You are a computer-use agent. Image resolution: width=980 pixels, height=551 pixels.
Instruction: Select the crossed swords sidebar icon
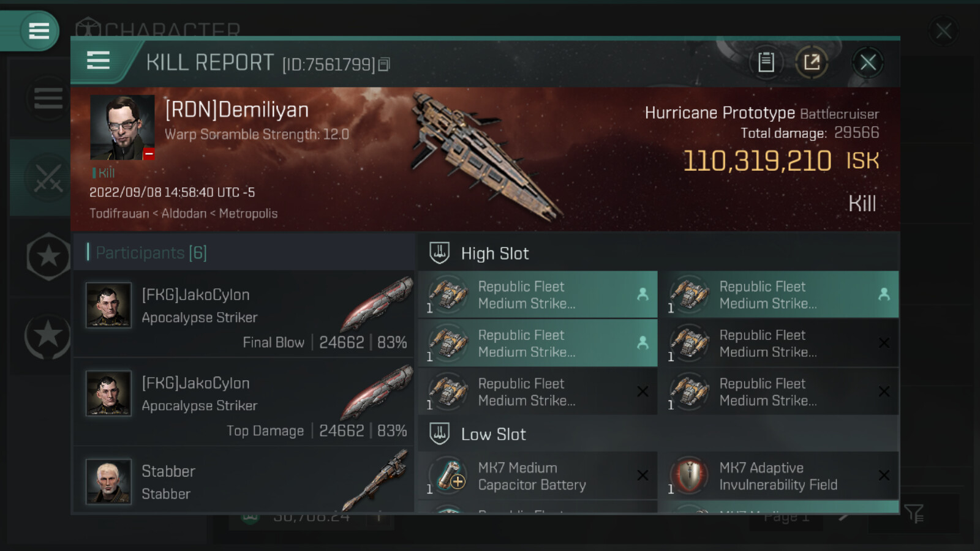point(48,178)
